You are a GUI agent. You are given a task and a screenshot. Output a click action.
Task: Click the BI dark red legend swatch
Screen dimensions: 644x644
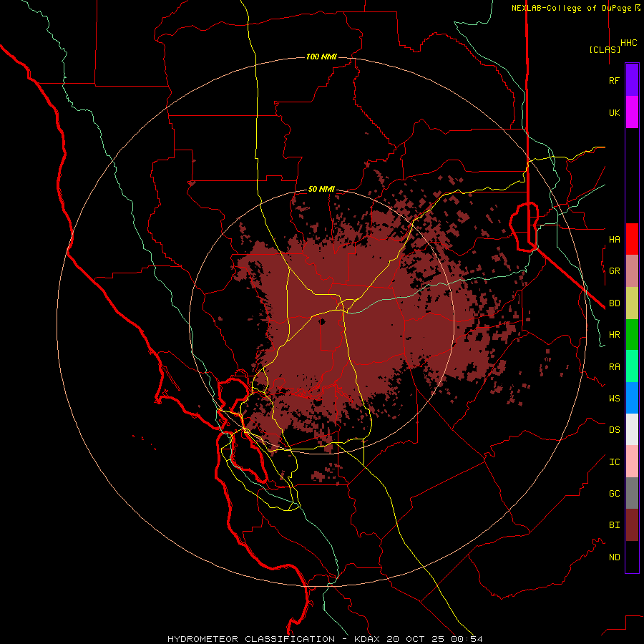tap(632, 525)
